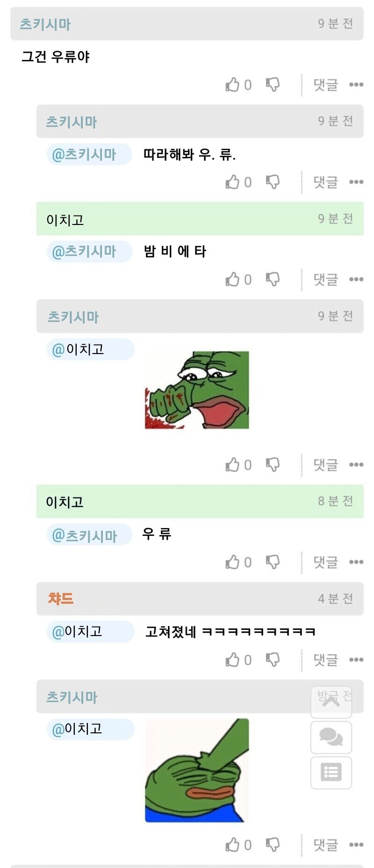The height and width of the screenshot is (868, 374).
Task: Open more options on '밤 비 에 타' comment
Action: point(356,279)
